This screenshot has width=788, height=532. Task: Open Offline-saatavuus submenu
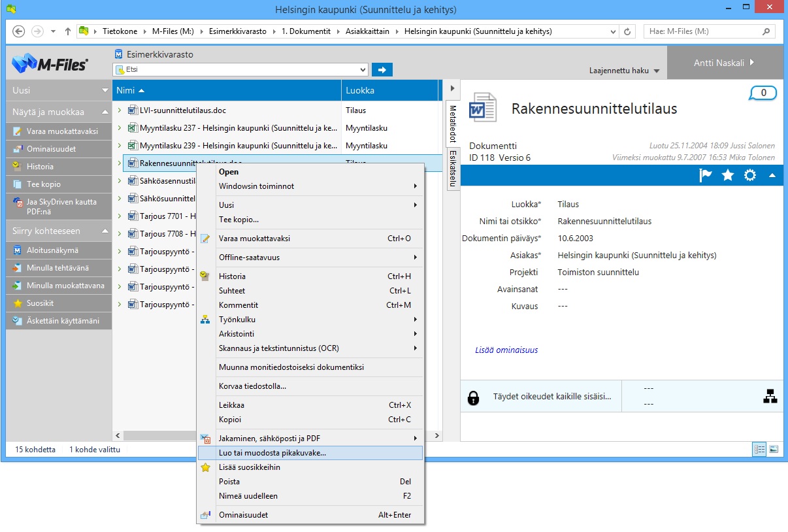311,258
